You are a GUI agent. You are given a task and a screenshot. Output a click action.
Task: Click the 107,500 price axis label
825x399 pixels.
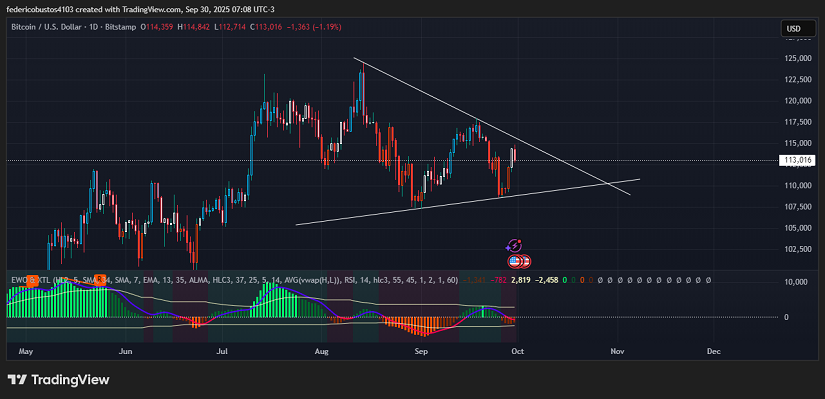[x=797, y=206]
